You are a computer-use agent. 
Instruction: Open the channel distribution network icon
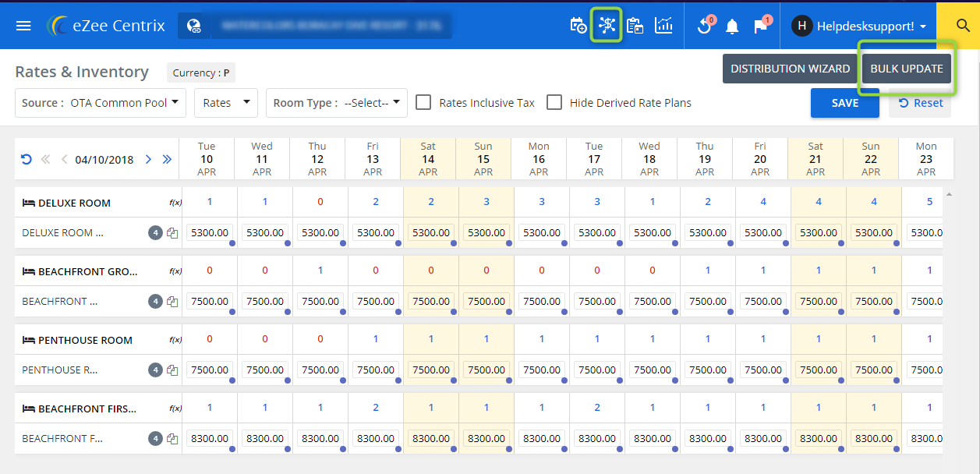pyautogui.click(x=607, y=25)
